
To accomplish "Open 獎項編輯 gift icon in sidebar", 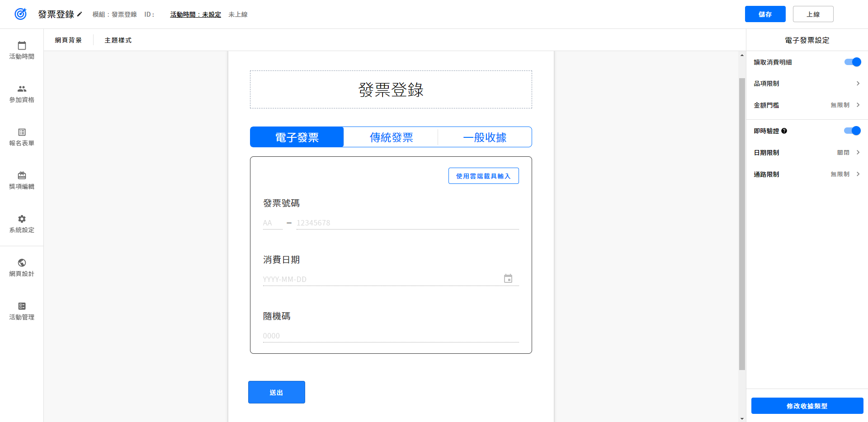I will pos(22,176).
